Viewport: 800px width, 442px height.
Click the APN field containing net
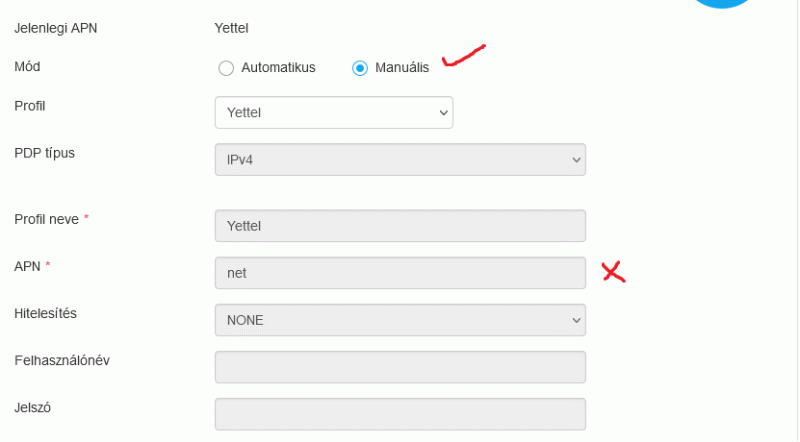click(x=400, y=273)
